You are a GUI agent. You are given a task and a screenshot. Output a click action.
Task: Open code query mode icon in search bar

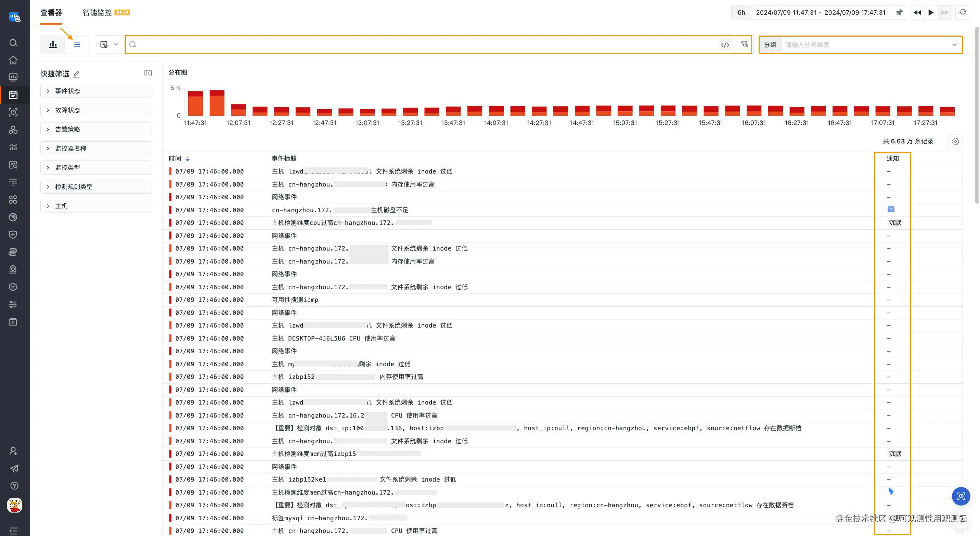click(725, 44)
